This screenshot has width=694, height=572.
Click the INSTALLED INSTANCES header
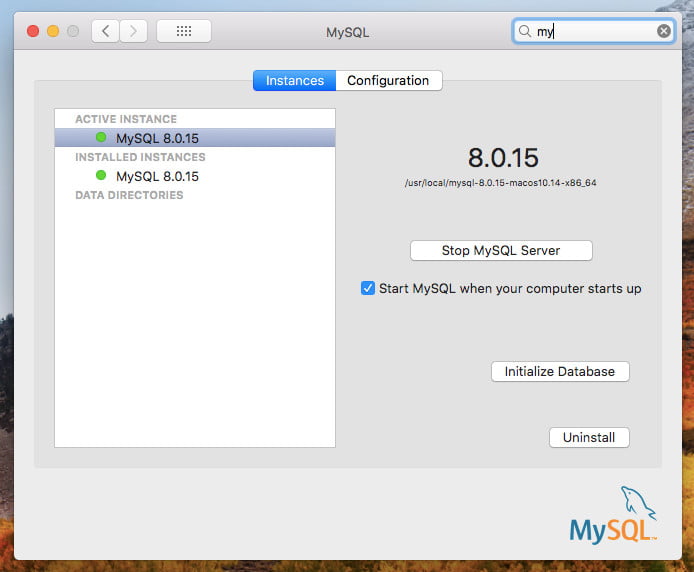(140, 157)
